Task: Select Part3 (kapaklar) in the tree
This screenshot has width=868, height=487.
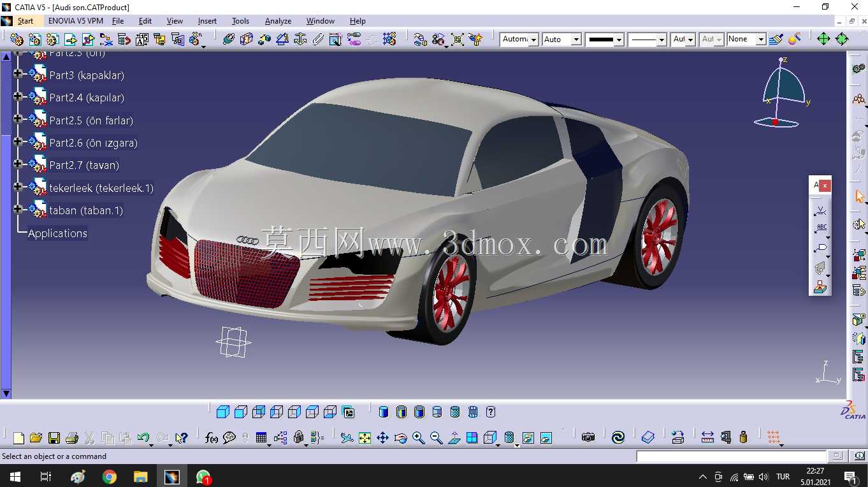Action: 87,75
